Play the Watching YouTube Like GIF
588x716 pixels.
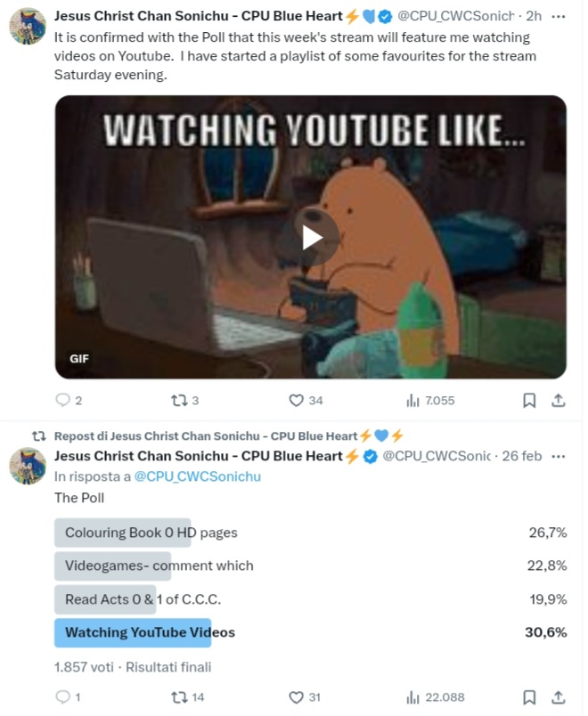click(313, 238)
